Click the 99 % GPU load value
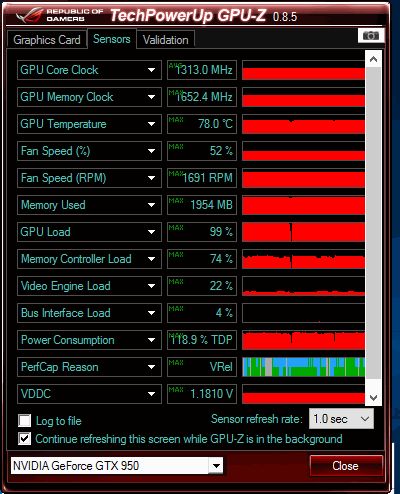 point(202,232)
